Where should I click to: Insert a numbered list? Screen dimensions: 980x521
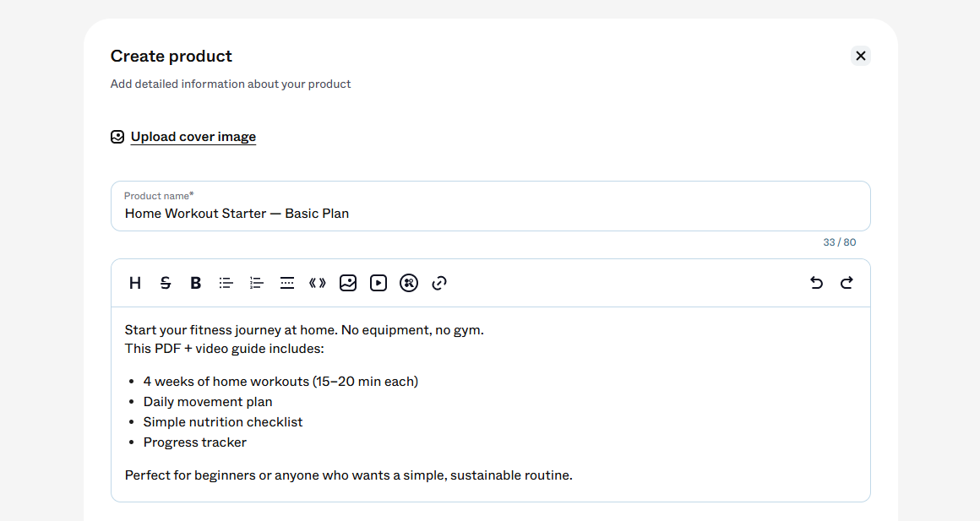[257, 283]
